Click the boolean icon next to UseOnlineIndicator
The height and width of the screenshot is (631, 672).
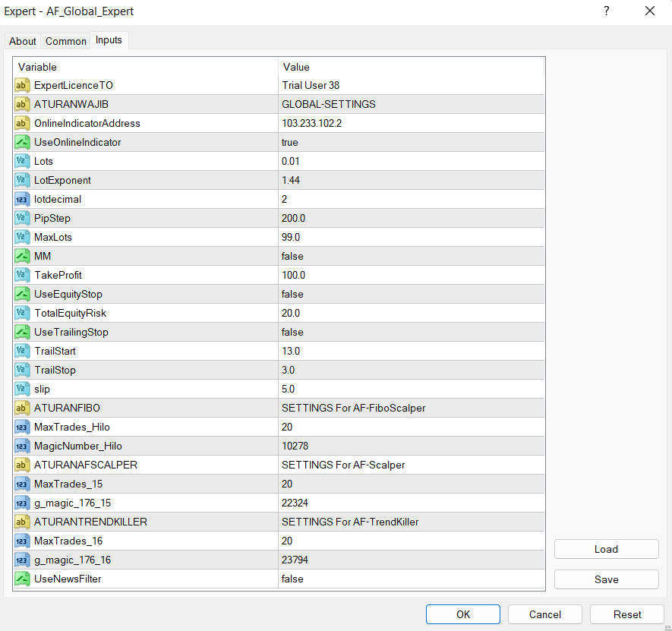coord(22,142)
